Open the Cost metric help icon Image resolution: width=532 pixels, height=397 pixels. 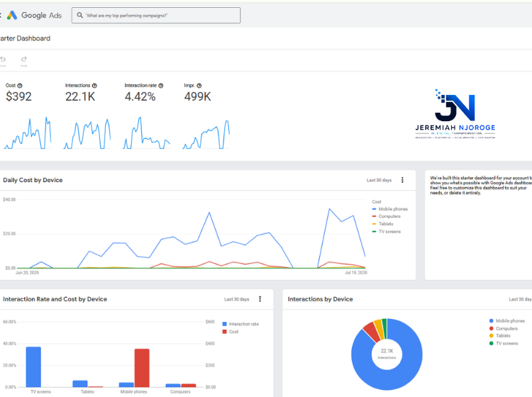click(20, 86)
